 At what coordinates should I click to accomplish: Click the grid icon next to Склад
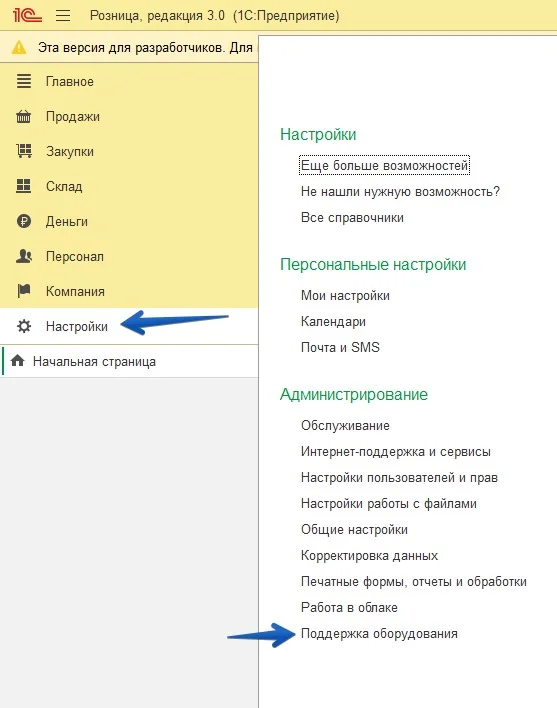(23, 186)
